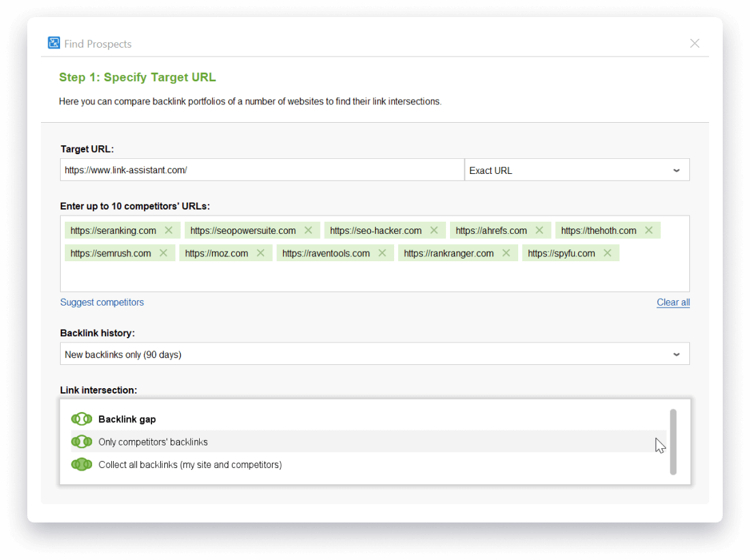This screenshot has width=750, height=560.
Task: Remove the seranking.com competitor tag
Action: 169,231
